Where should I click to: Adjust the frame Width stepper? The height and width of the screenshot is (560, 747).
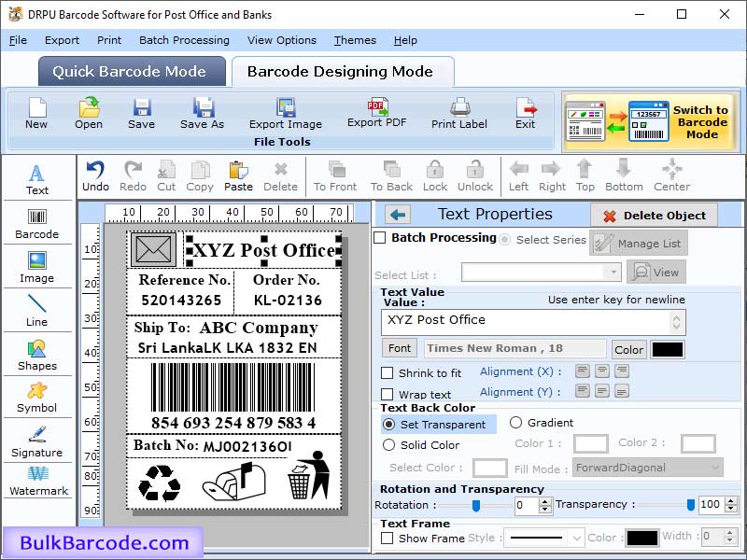coord(730,537)
